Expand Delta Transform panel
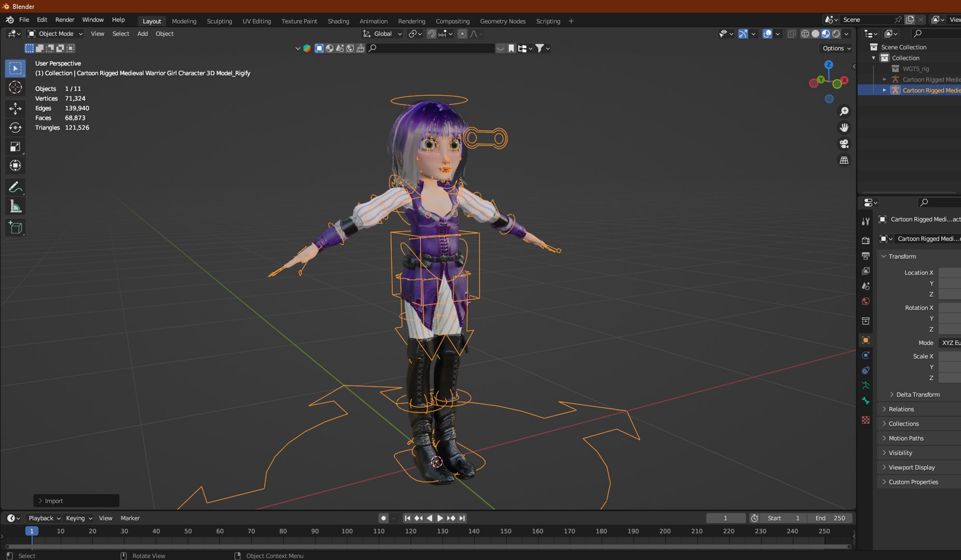This screenshot has height=560, width=961. (x=923, y=395)
